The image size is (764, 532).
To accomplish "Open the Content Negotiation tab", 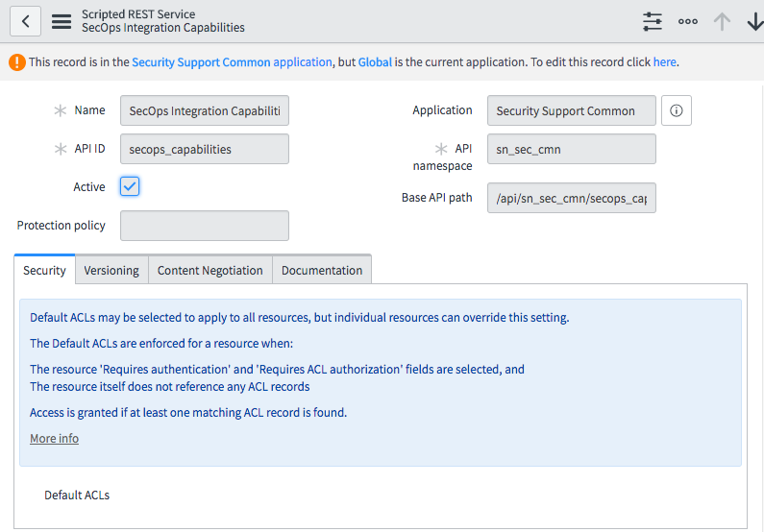I will (210, 270).
